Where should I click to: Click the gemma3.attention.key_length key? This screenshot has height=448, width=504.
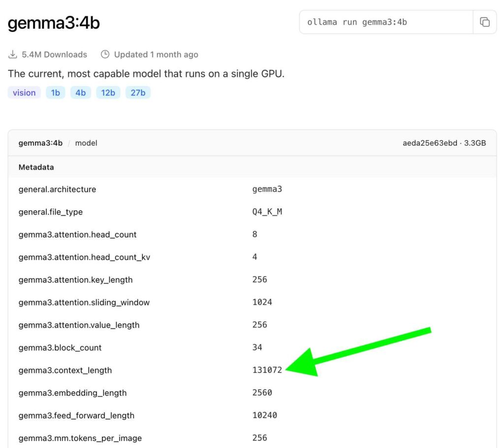75,280
